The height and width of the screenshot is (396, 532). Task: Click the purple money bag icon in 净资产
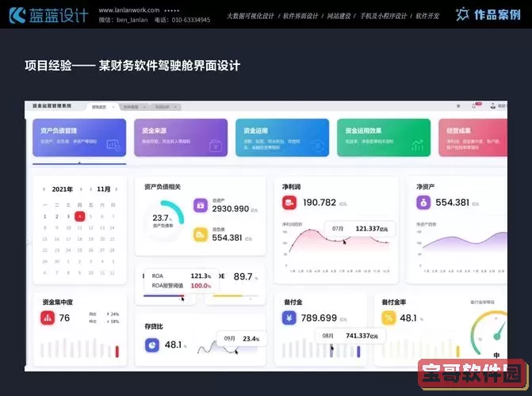[x=423, y=203]
